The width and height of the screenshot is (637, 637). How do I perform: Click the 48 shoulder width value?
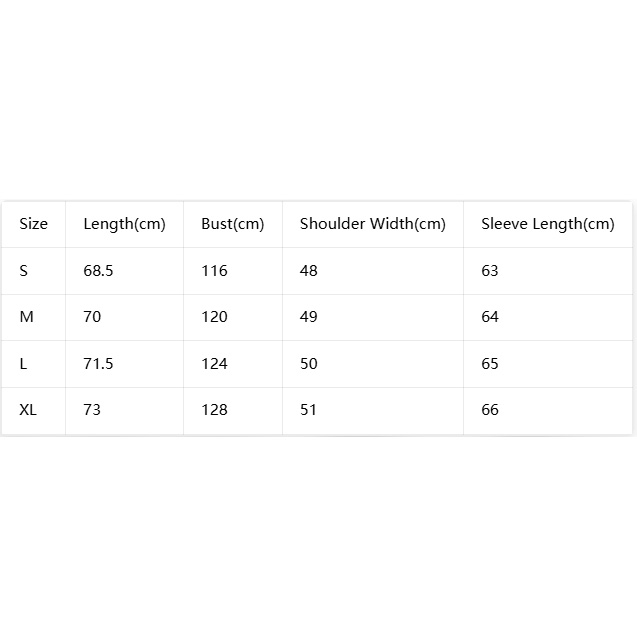(309, 271)
